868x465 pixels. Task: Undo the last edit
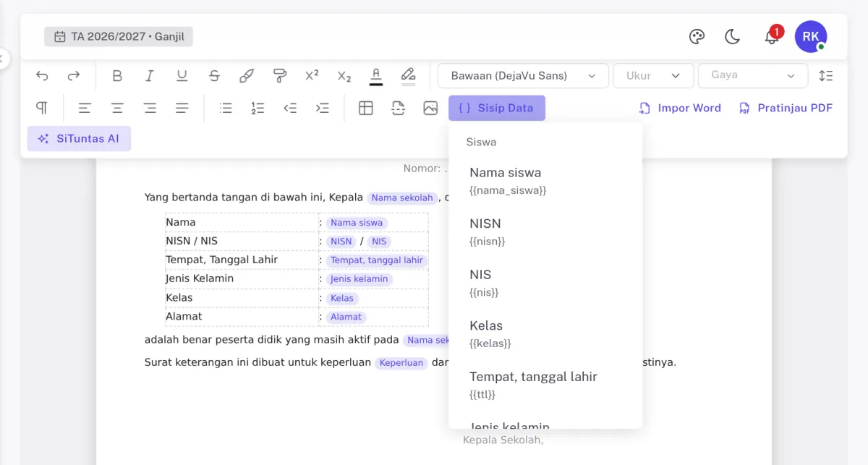pos(42,76)
